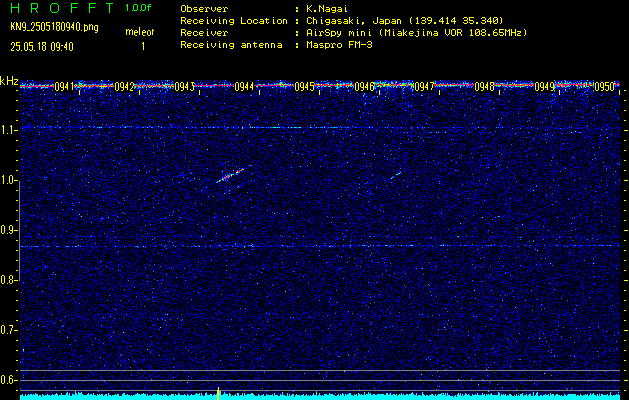This screenshot has width=629, height=400.
Task: Click the 0942 time marker
Action: (124, 86)
